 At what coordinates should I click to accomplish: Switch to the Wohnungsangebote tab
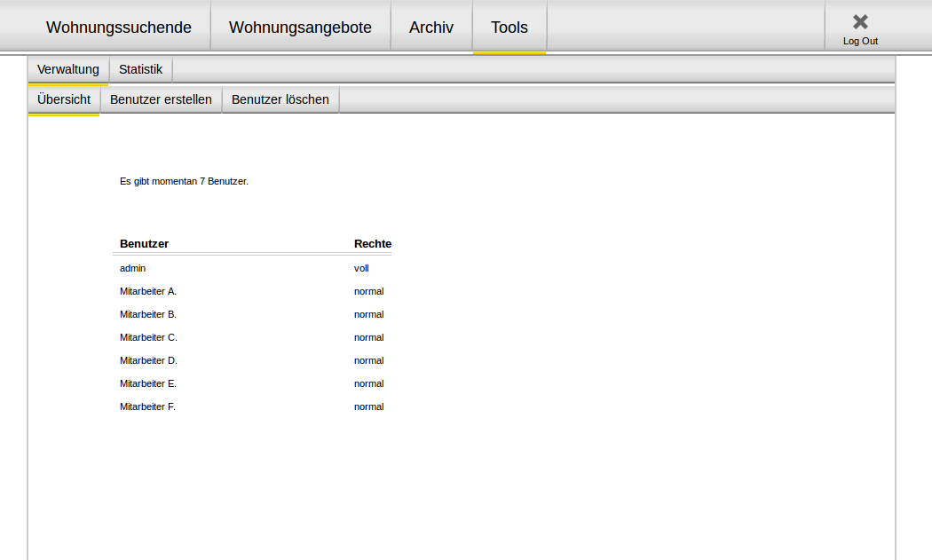coord(300,28)
